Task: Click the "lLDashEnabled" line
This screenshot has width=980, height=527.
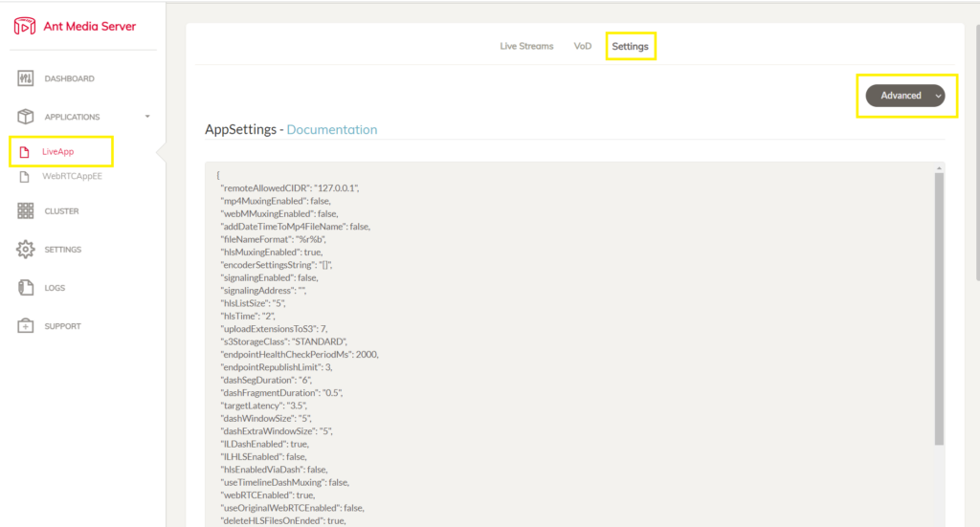Action: (x=265, y=444)
